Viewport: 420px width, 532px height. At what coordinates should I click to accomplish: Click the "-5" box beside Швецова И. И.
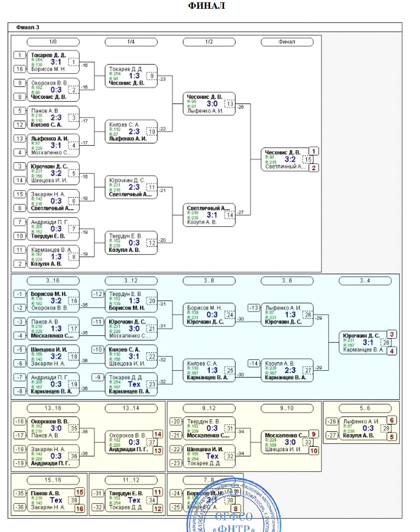click(x=19, y=349)
